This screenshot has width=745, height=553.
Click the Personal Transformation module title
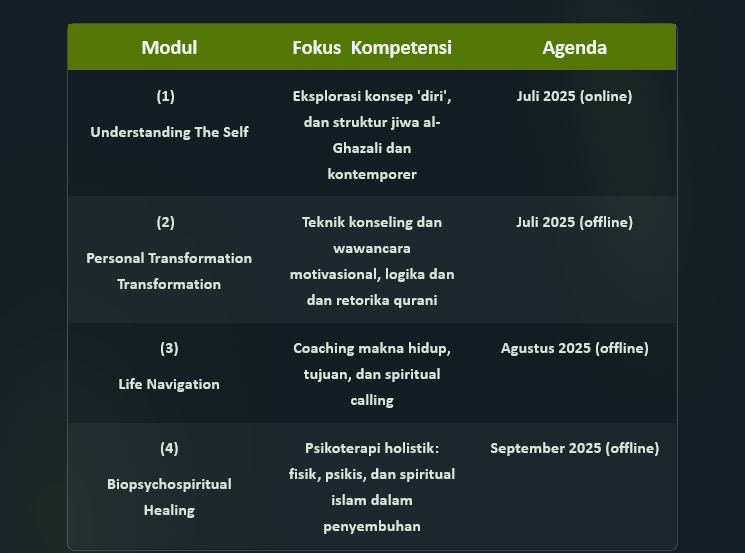pyautogui.click(x=169, y=258)
